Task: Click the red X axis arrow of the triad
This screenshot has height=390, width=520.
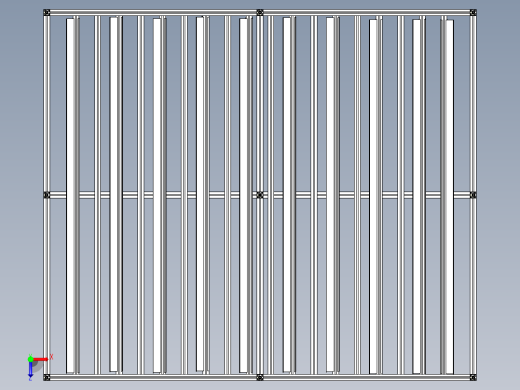Action: click(41, 359)
